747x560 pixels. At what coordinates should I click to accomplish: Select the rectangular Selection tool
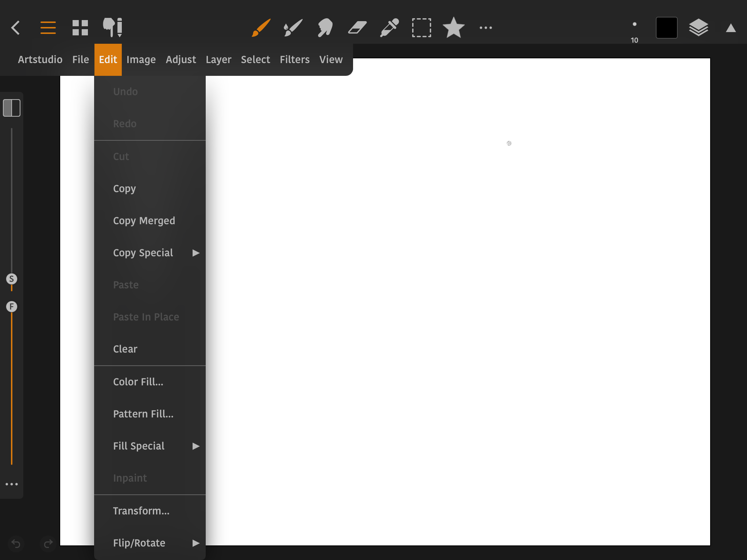point(421,28)
